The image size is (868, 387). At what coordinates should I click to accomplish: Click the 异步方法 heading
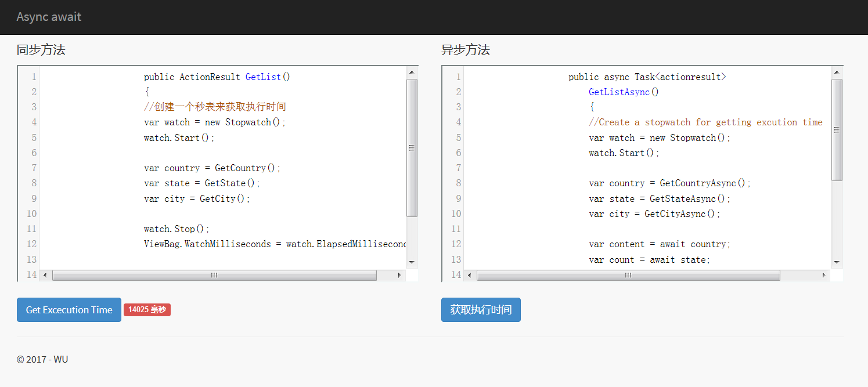coord(466,50)
